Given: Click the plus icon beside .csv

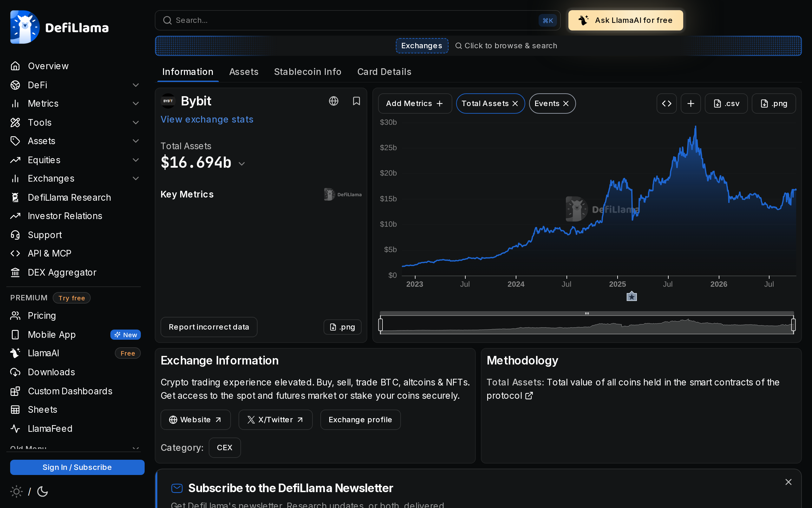Looking at the screenshot, I should coord(691,104).
